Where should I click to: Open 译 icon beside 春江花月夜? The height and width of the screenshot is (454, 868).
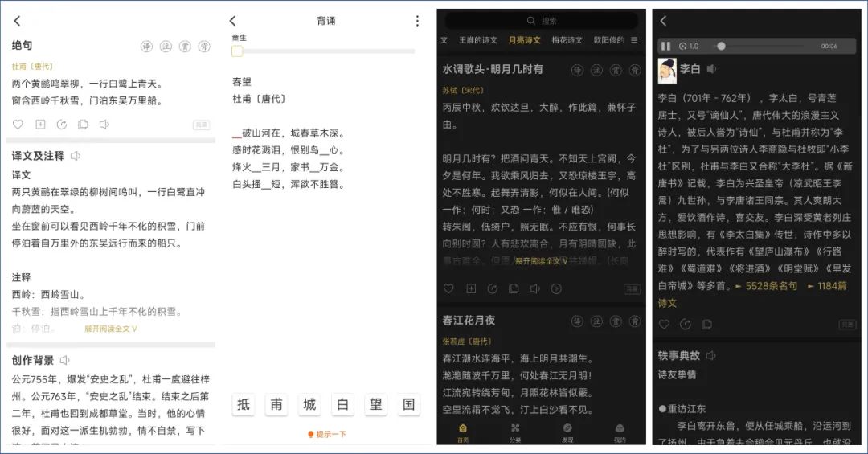(577, 321)
